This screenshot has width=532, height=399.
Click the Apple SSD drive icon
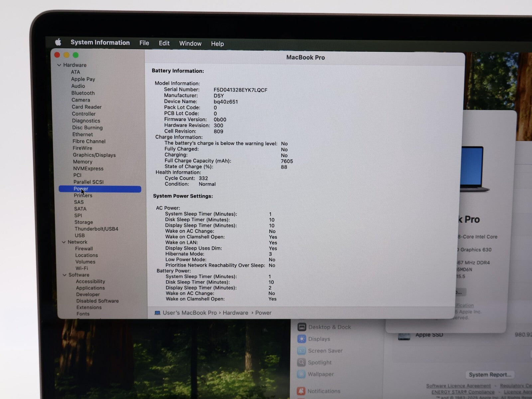point(404,336)
